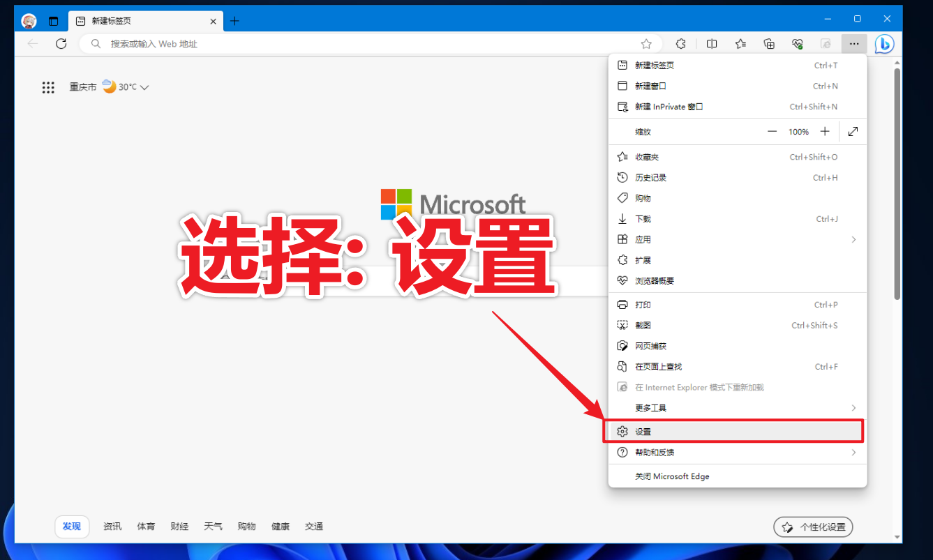Open the app launcher grid icon
This screenshot has height=560, width=933.
(48, 87)
